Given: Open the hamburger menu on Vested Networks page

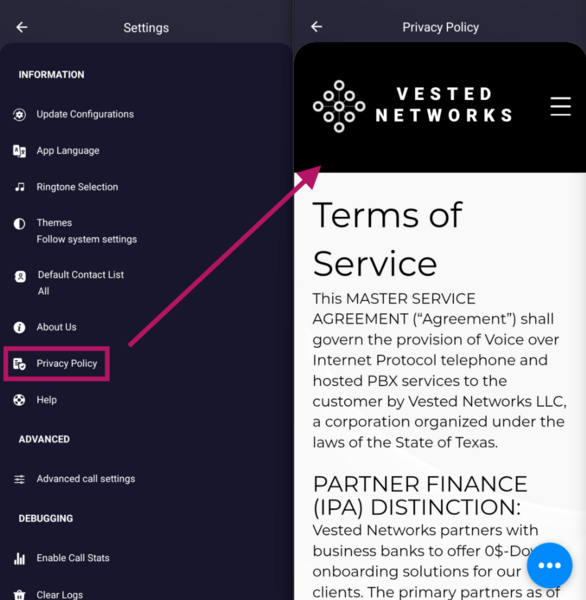Looking at the screenshot, I should pyautogui.click(x=560, y=106).
